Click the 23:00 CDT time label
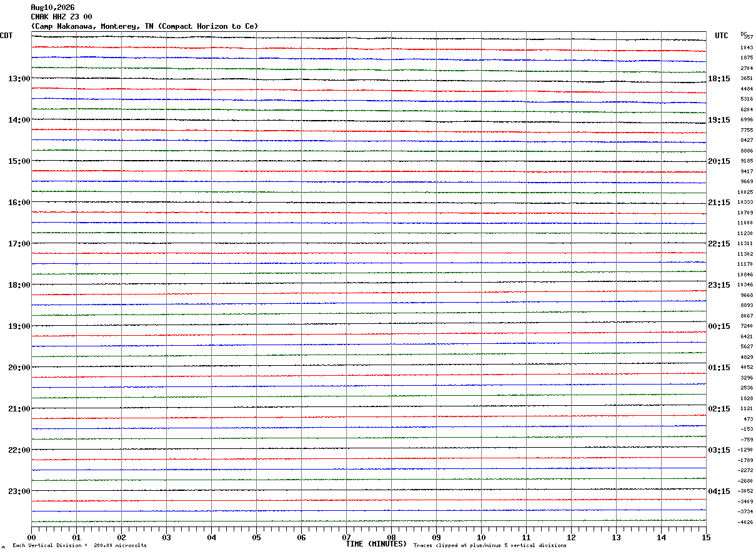 click(x=19, y=491)
